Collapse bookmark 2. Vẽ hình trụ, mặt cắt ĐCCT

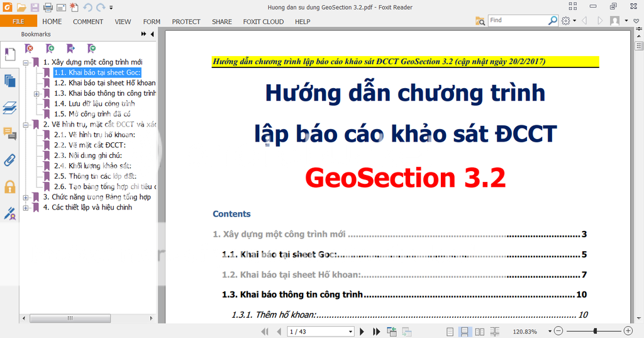pos(25,125)
